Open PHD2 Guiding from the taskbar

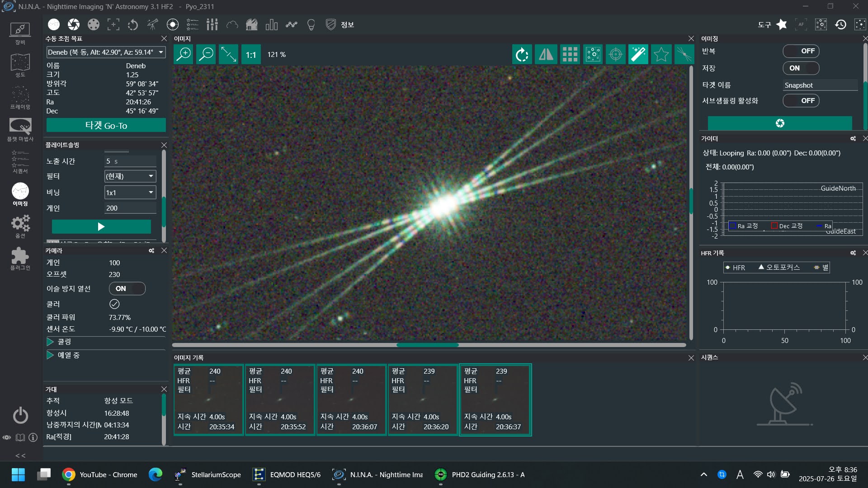coord(480,474)
